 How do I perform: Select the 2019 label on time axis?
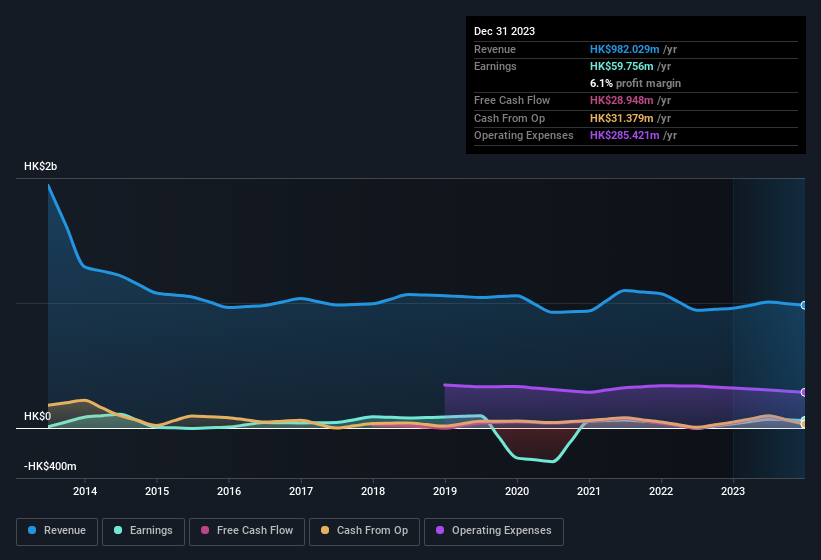coord(445,491)
